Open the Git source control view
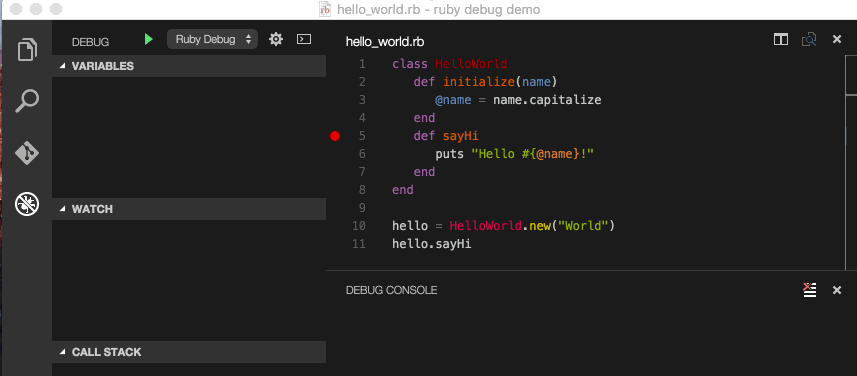Viewport: 857px width, 376px height. (x=27, y=153)
